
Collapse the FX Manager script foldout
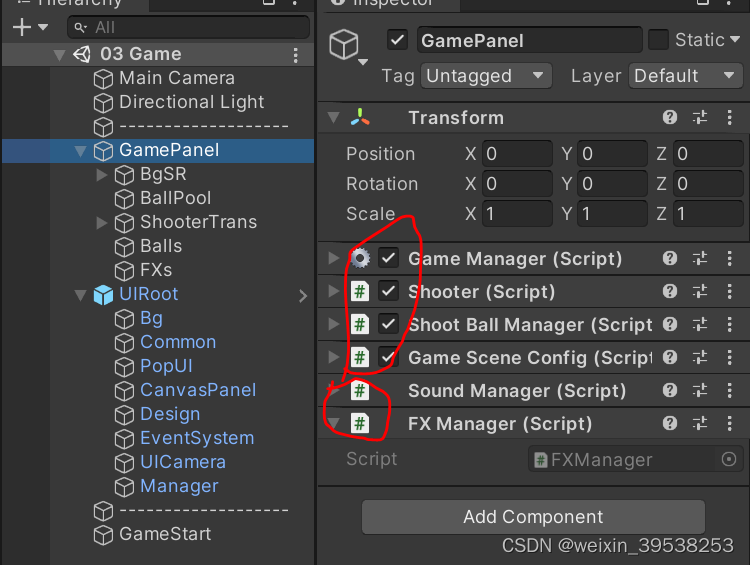pos(333,423)
